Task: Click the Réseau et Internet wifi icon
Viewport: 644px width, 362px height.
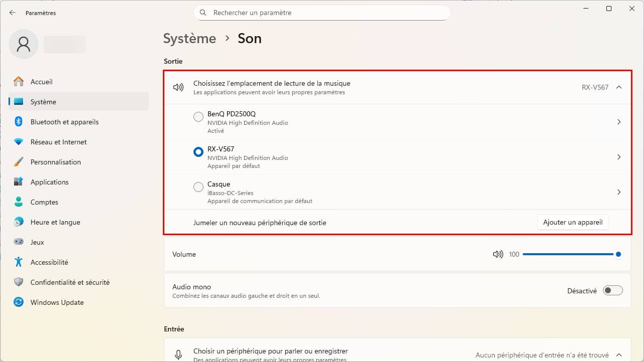Action: (x=19, y=142)
